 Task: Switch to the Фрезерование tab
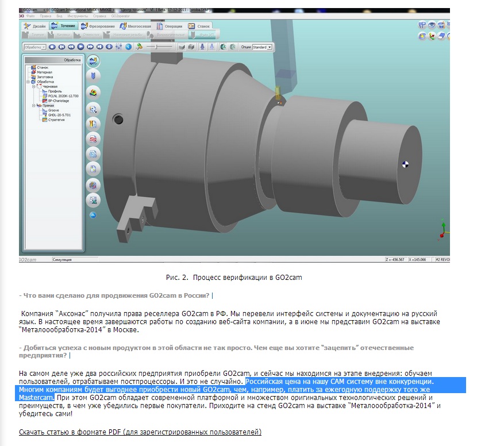click(x=98, y=26)
